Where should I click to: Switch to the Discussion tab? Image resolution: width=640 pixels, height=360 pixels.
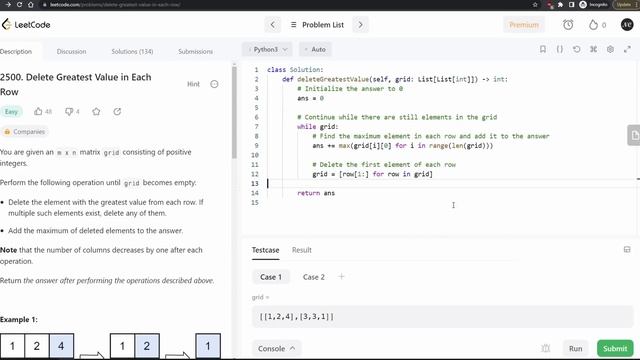(71, 51)
